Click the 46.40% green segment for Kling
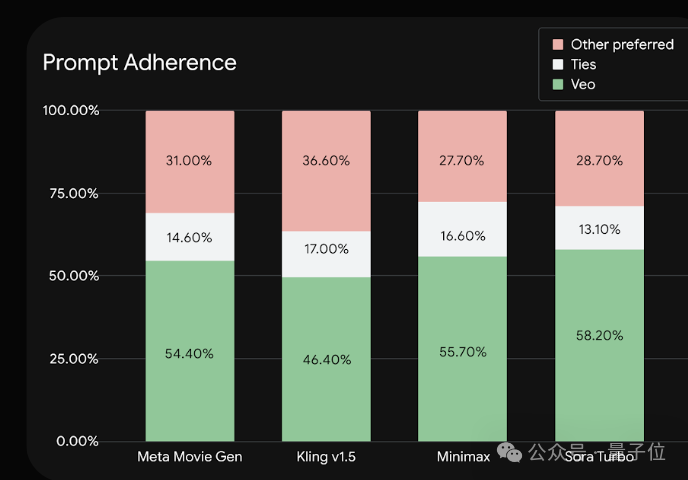Viewport: 688px width, 480px height. 326,359
